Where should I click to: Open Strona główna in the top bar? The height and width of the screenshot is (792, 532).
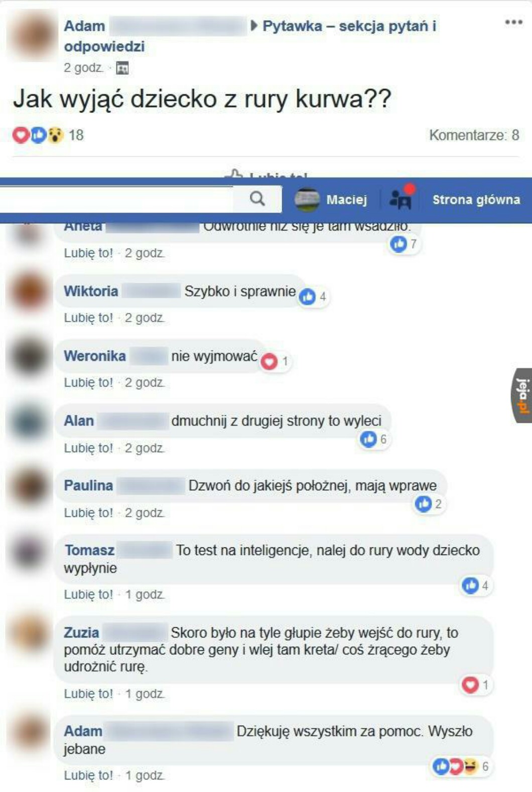[476, 199]
